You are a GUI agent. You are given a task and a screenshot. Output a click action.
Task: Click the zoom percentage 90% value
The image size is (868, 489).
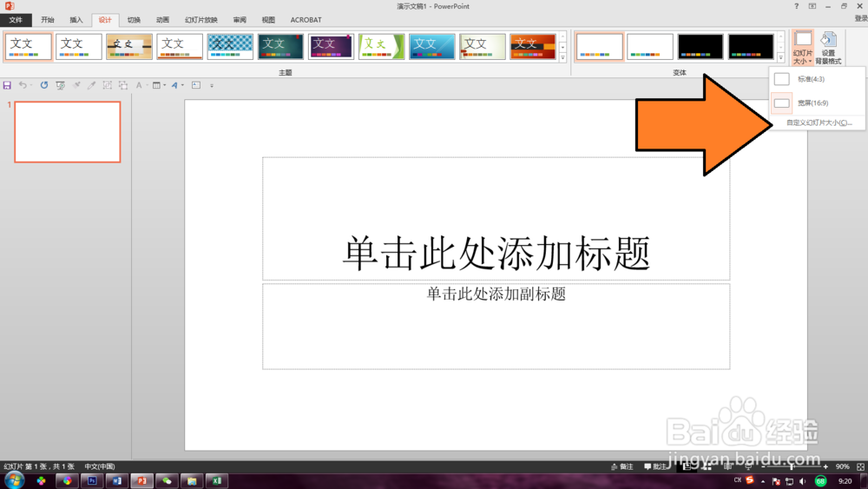(x=843, y=466)
